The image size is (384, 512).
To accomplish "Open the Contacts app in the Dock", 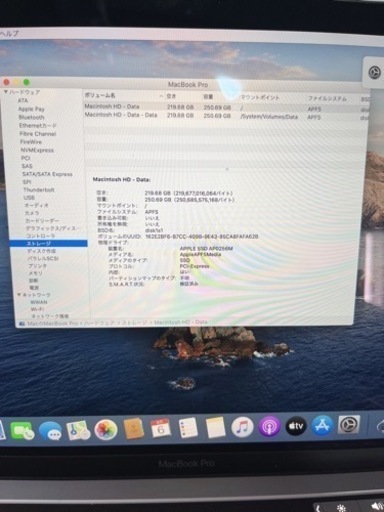I will (134, 429).
